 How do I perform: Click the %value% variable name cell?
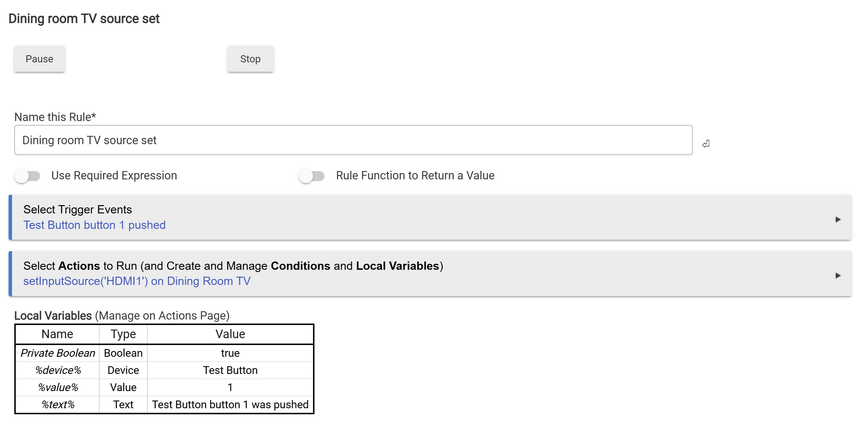click(58, 387)
